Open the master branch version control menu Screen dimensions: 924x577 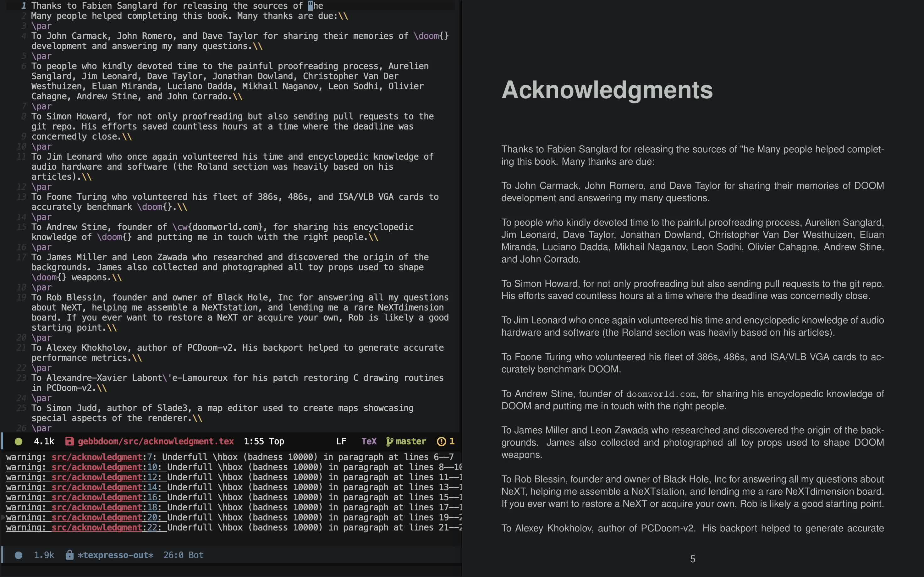(x=411, y=442)
